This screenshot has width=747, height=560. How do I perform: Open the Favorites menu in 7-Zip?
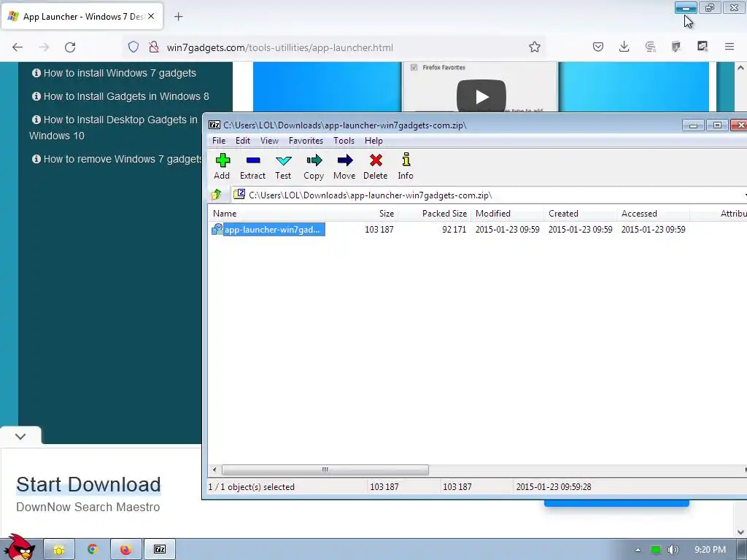[306, 141]
